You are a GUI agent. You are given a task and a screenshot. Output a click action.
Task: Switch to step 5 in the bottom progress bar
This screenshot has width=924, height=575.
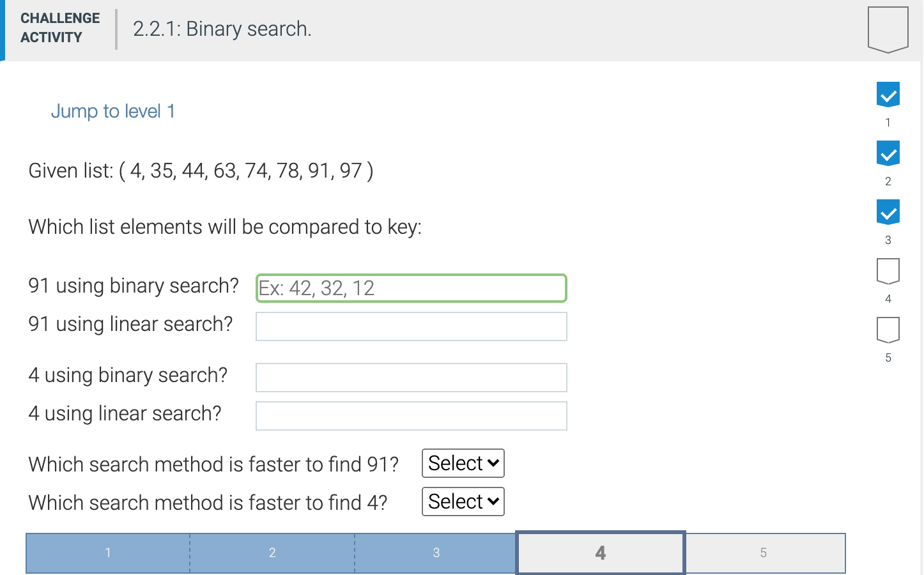click(x=764, y=553)
